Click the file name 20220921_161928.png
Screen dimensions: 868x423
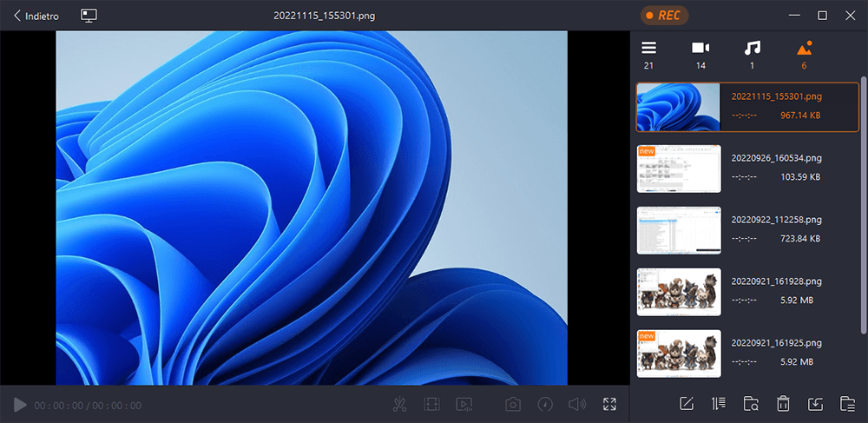click(776, 281)
